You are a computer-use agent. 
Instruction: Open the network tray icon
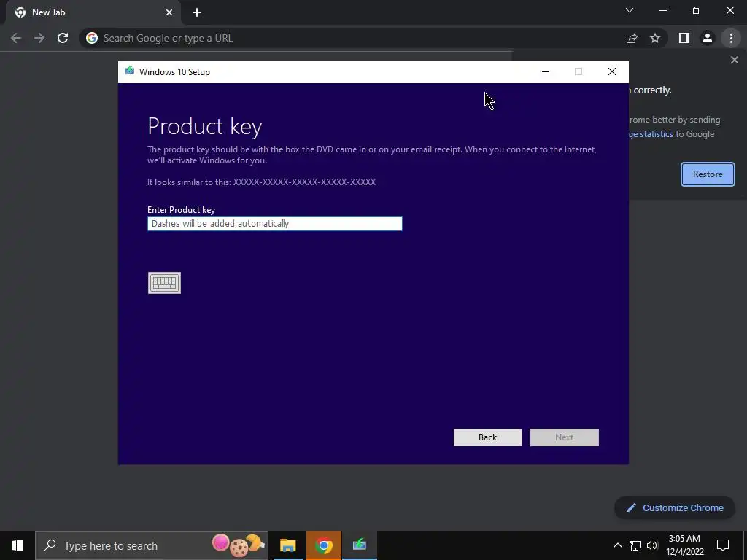tap(635, 545)
